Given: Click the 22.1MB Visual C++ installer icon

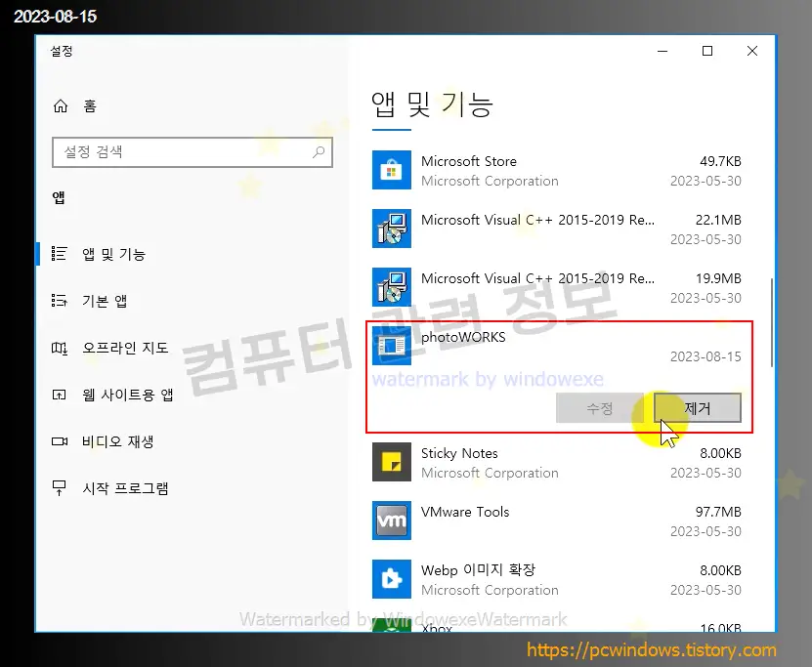Looking at the screenshot, I should pyautogui.click(x=392, y=229).
